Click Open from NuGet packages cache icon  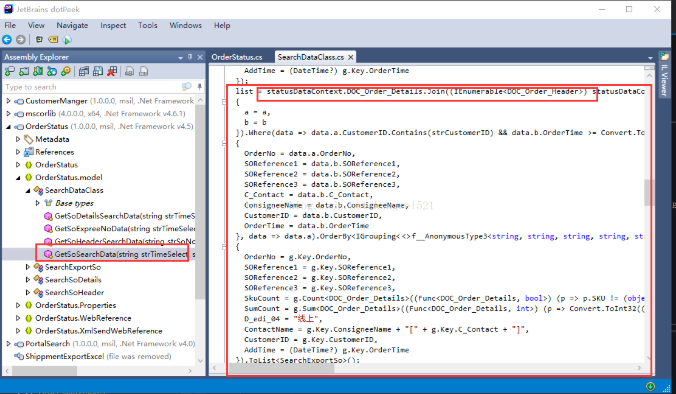pyautogui.click(x=66, y=71)
